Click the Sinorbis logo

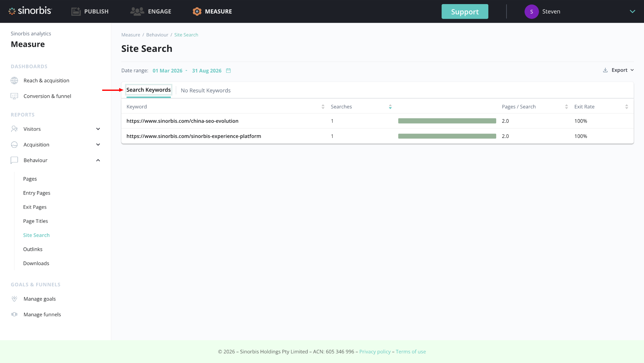(30, 11)
